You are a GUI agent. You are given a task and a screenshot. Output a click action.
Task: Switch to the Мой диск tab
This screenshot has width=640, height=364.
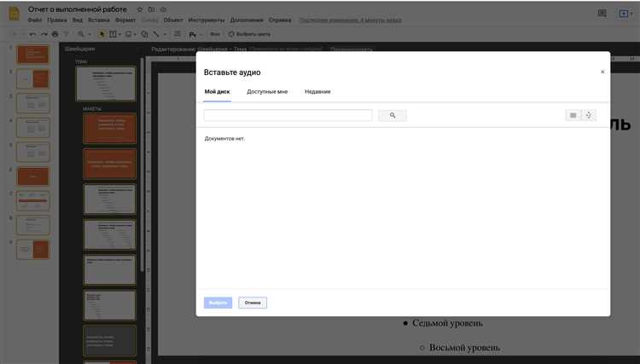[217, 92]
